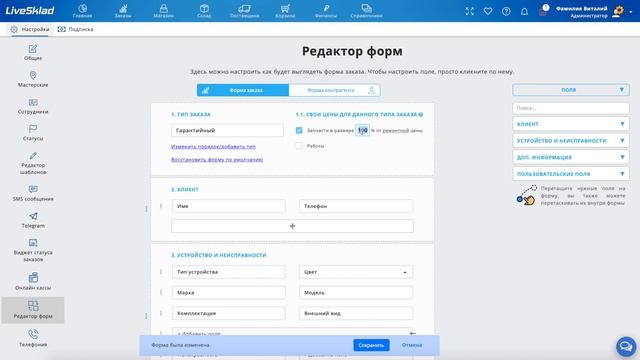Toggle fullscreen mode icon in header
Image resolution: width=640 pixels, height=360 pixels.
pyautogui.click(x=469, y=11)
